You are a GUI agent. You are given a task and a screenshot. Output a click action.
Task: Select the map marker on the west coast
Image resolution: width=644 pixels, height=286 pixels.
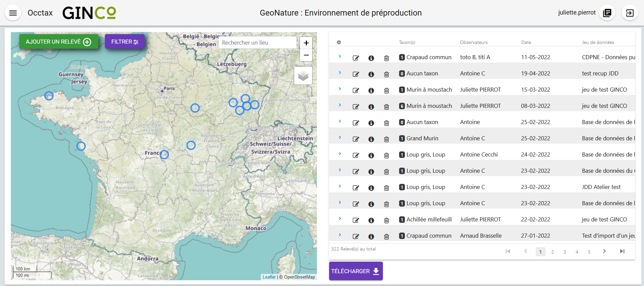click(x=81, y=146)
